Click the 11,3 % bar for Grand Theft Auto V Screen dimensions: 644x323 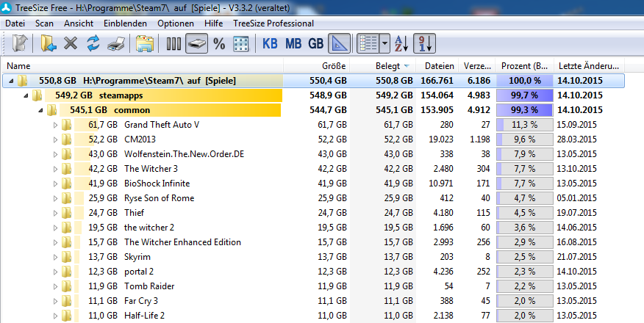coord(524,125)
